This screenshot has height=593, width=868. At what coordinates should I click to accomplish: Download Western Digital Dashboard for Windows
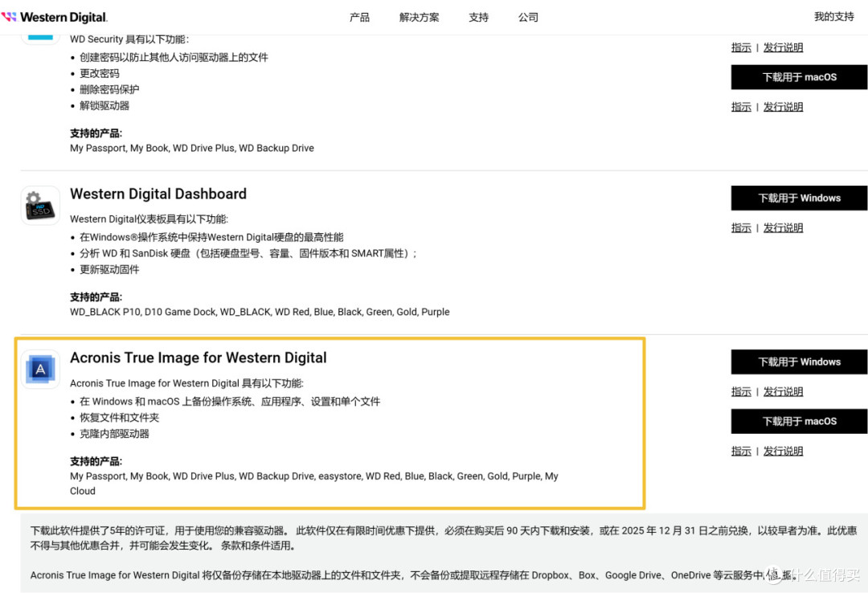coord(800,198)
